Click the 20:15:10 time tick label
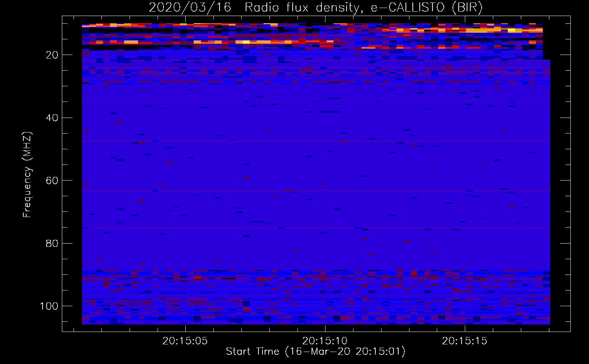Viewport: 589px width, 364px height. point(325,341)
